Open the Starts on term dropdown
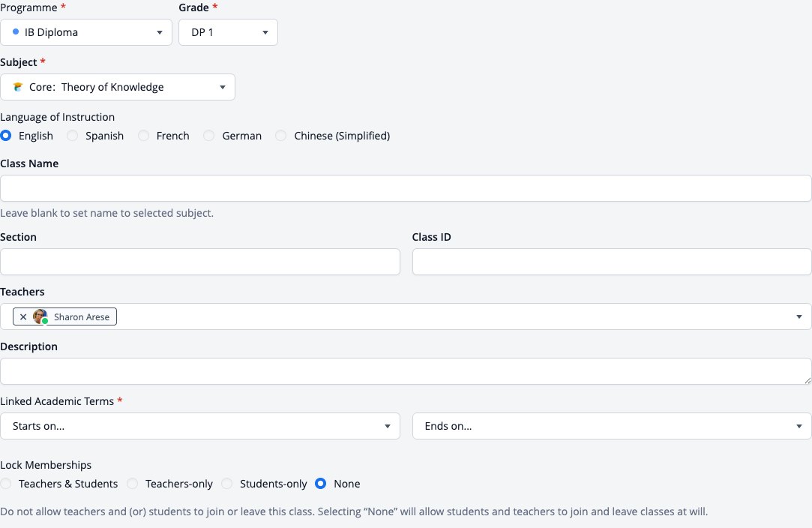 (x=200, y=426)
